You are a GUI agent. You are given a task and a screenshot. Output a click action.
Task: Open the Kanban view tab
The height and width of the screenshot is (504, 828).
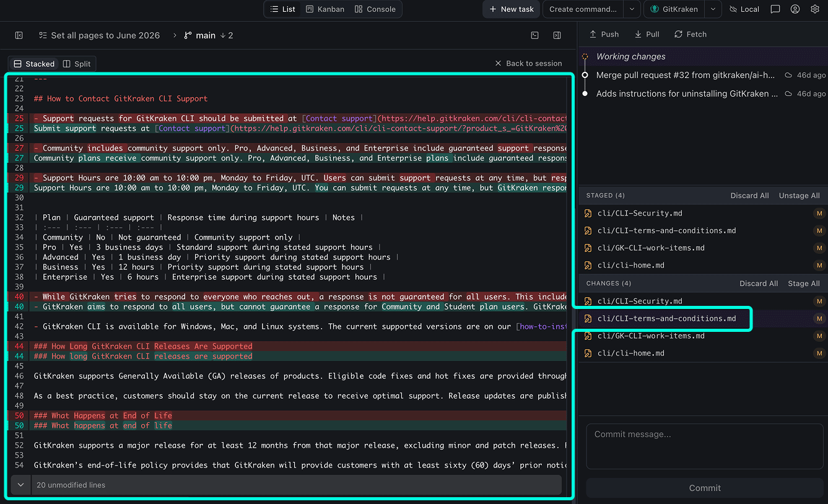[325, 9]
